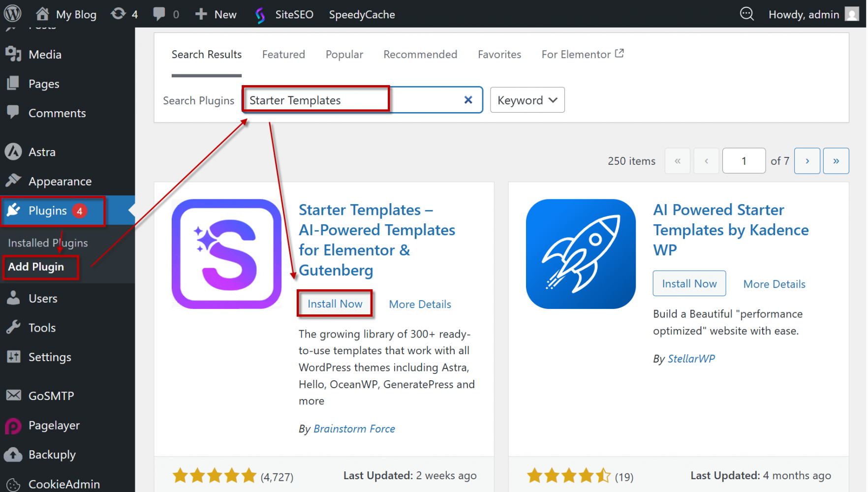The height and width of the screenshot is (492, 868).
Task: Click the WordPress logo icon
Action: (x=12, y=14)
